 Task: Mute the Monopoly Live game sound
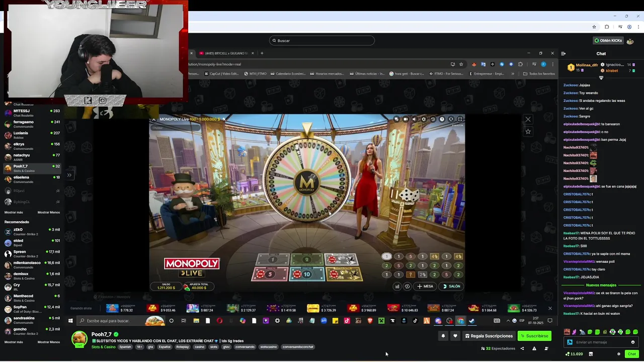(x=415, y=119)
